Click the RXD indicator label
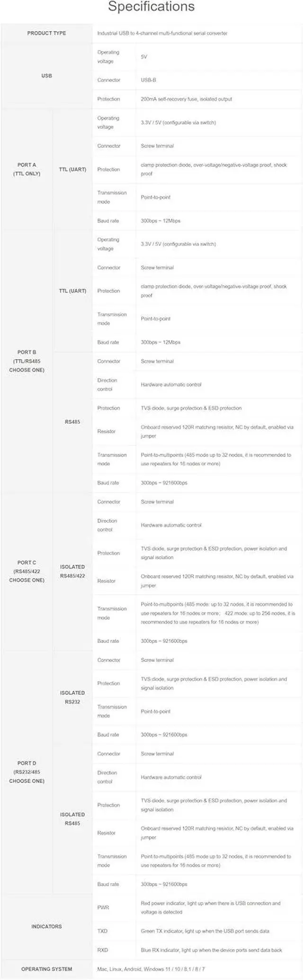The height and width of the screenshot is (980, 303). tap(103, 950)
